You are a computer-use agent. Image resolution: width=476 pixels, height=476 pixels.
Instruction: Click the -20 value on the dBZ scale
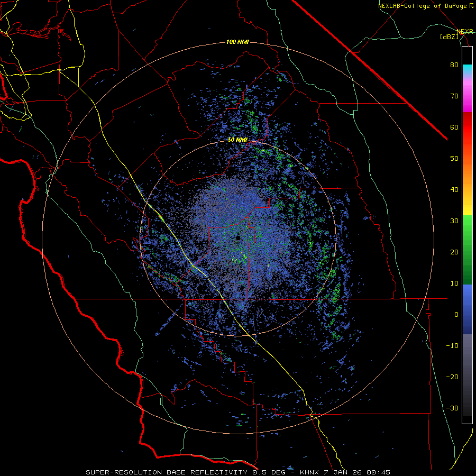click(x=452, y=377)
